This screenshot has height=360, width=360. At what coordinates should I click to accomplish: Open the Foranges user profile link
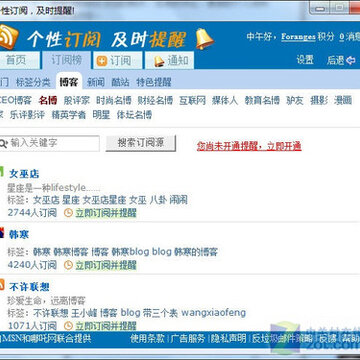click(298, 36)
